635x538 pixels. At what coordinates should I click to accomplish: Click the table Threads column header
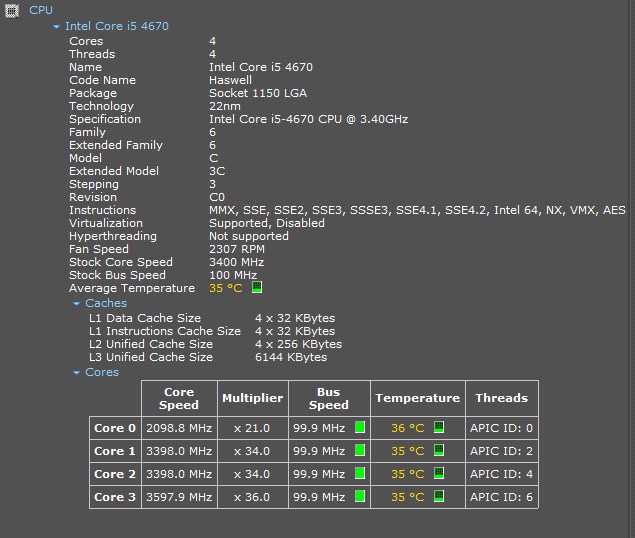(x=502, y=399)
